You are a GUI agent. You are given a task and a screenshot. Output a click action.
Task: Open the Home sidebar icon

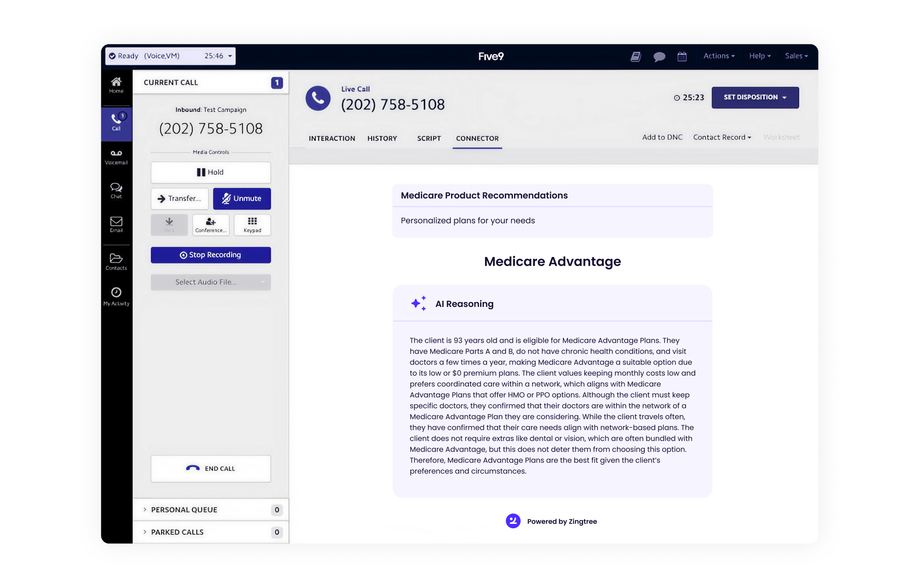tap(116, 85)
